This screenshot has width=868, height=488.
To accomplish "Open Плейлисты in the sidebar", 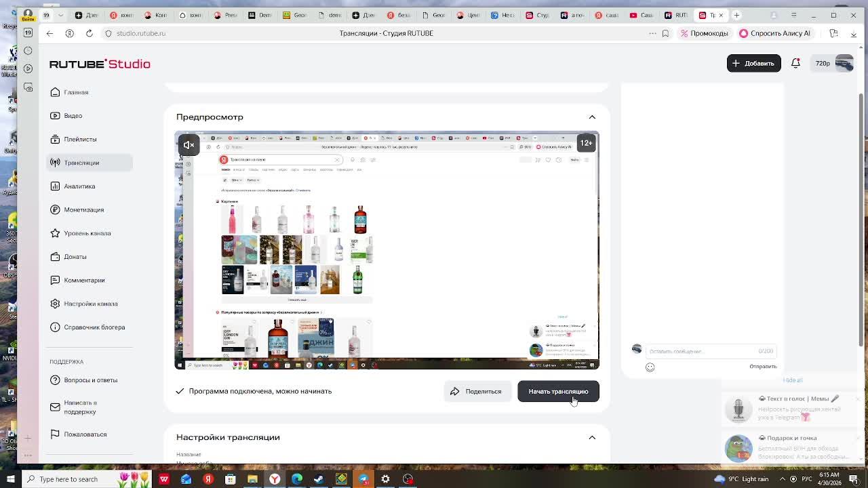I will pos(89,139).
